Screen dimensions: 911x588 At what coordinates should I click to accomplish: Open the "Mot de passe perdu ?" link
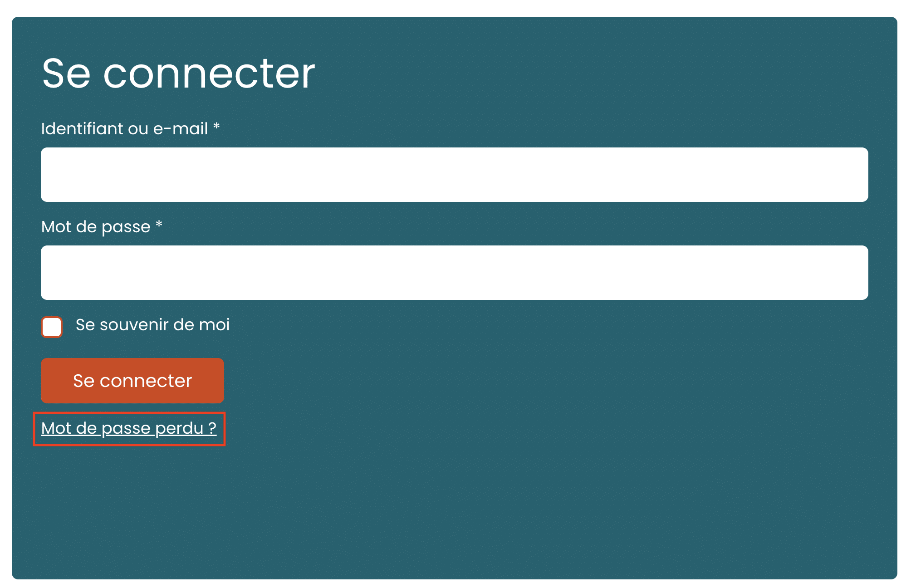(129, 428)
